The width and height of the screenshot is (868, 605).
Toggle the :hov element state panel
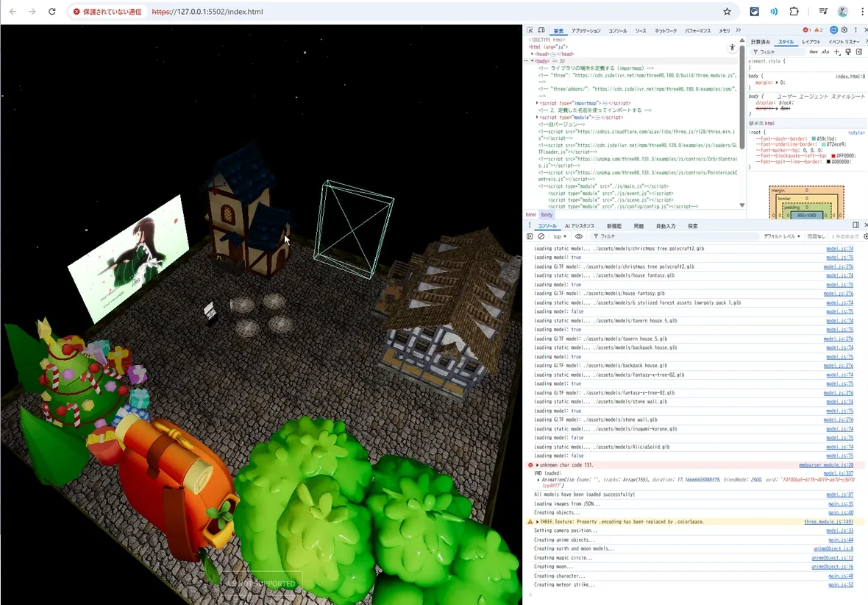tap(813, 52)
